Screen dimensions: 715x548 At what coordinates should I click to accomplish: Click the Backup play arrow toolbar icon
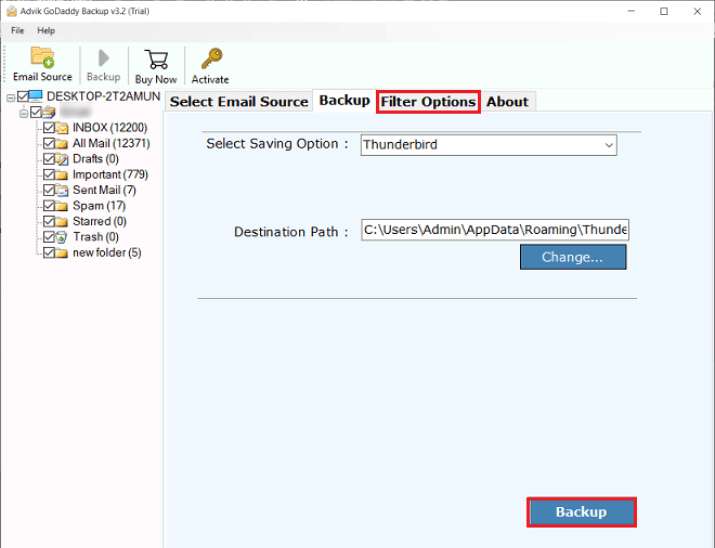point(104,58)
